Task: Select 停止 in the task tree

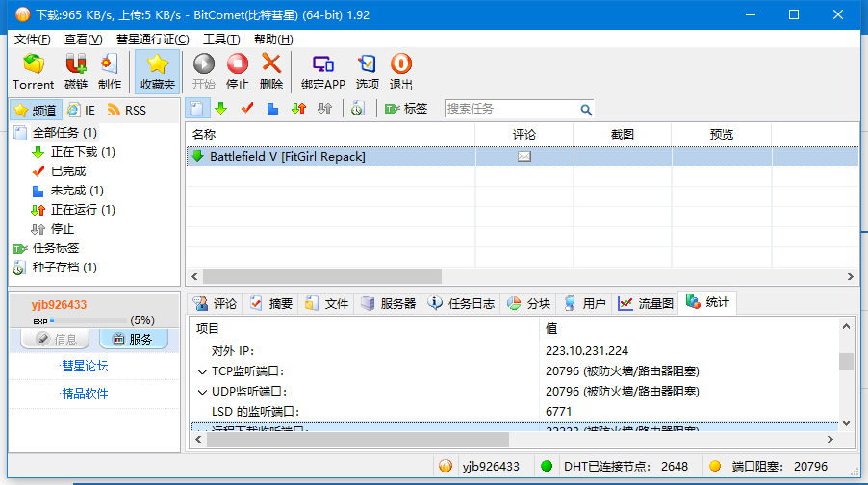Action: 62,229
